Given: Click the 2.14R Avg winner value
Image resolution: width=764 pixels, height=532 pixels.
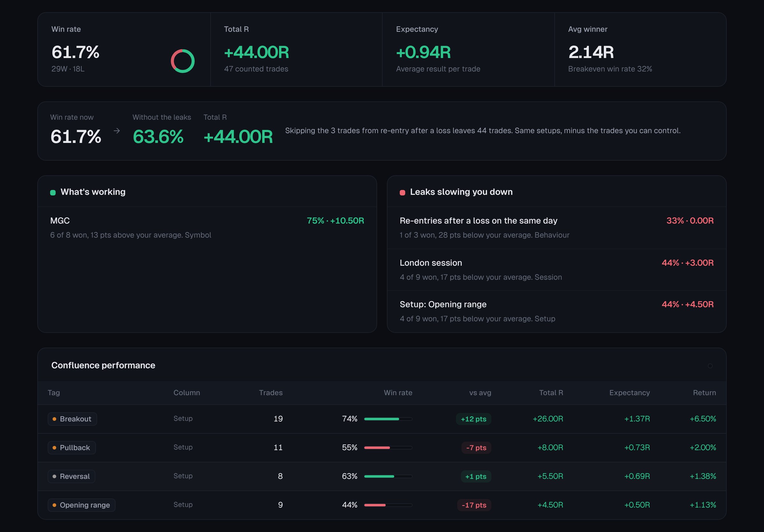Looking at the screenshot, I should point(591,52).
